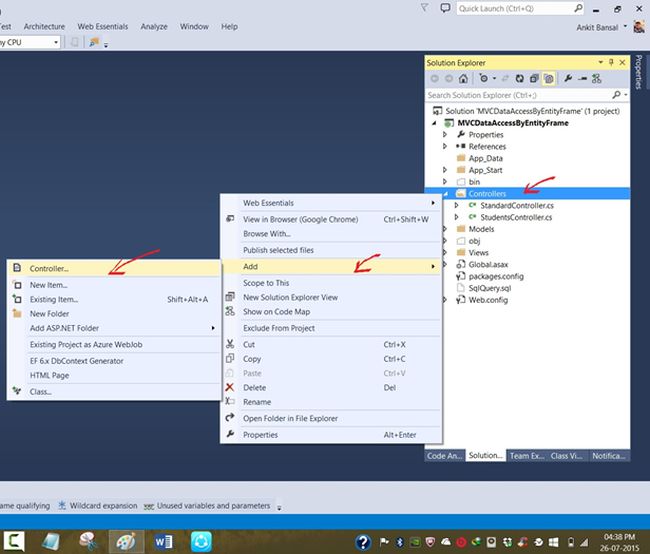Open Properties wrench icon in Solution Explorer toolbar
Screen dimensions: 650x554
coord(569,77)
